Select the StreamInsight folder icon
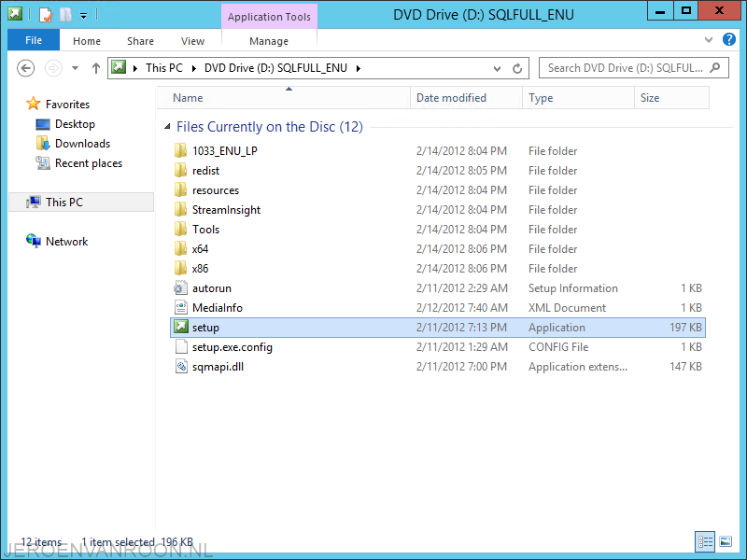The height and width of the screenshot is (560, 747). [x=180, y=209]
